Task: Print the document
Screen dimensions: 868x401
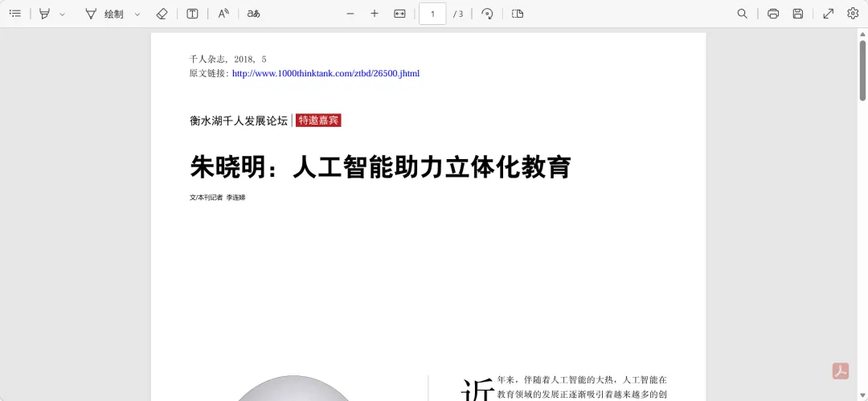Action: coord(773,14)
